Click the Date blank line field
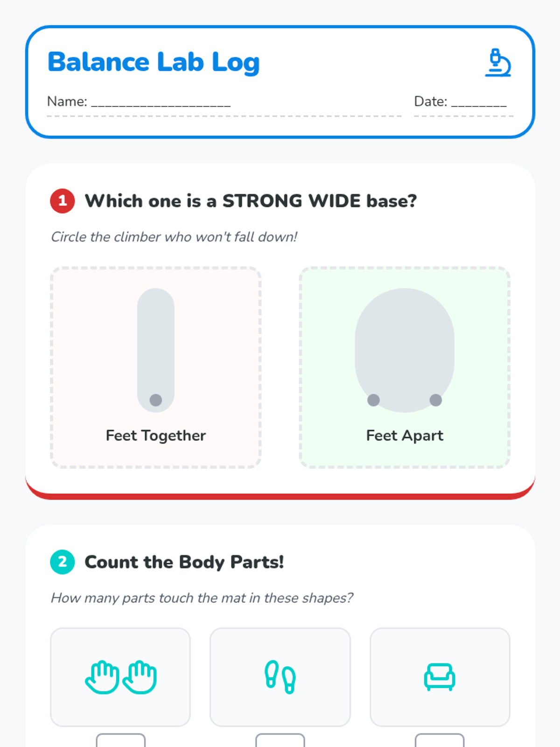This screenshot has height=747, width=560. click(x=479, y=102)
